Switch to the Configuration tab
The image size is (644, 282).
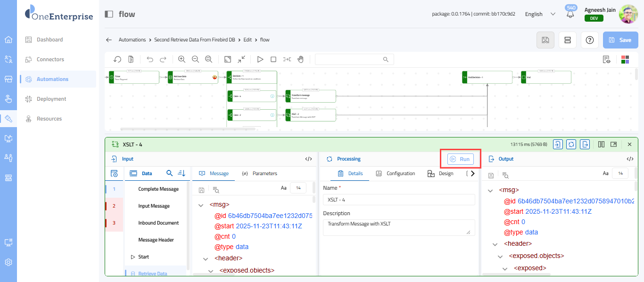pos(395,173)
